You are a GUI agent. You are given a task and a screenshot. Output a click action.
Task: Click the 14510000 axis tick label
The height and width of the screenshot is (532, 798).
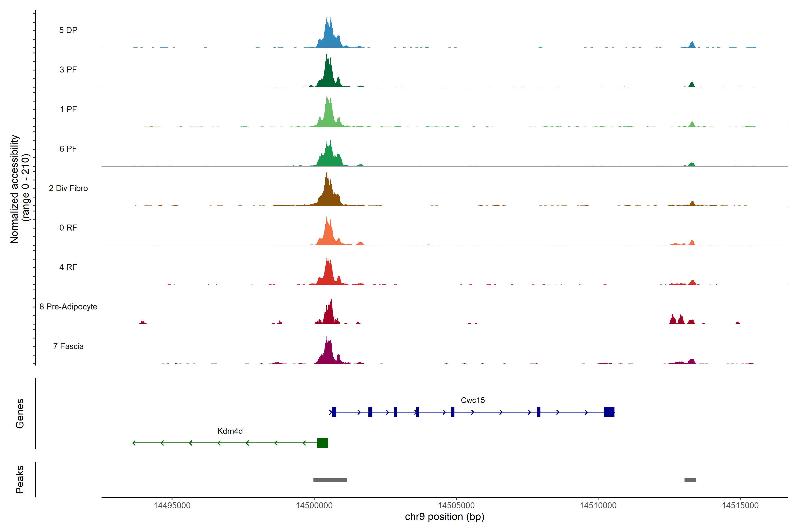(598, 506)
